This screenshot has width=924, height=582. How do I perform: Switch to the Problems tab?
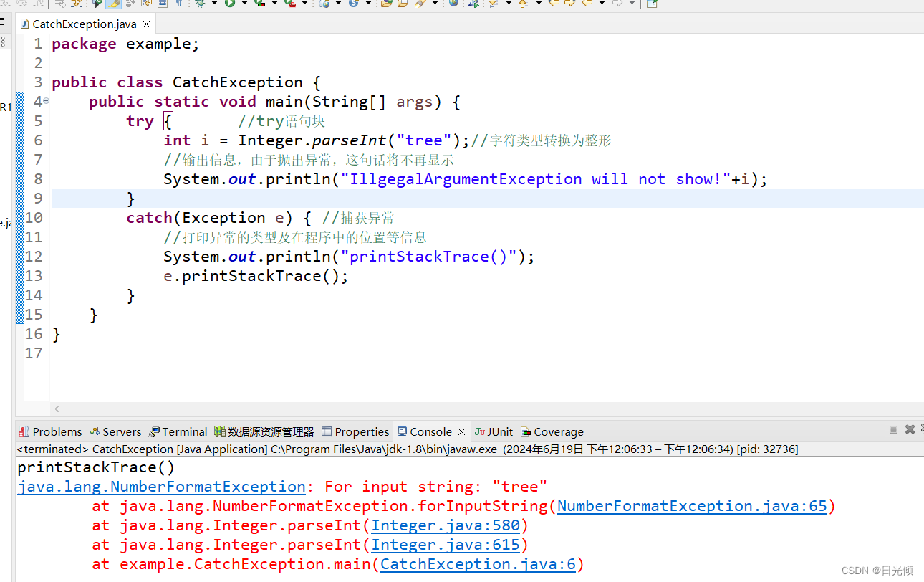point(50,431)
